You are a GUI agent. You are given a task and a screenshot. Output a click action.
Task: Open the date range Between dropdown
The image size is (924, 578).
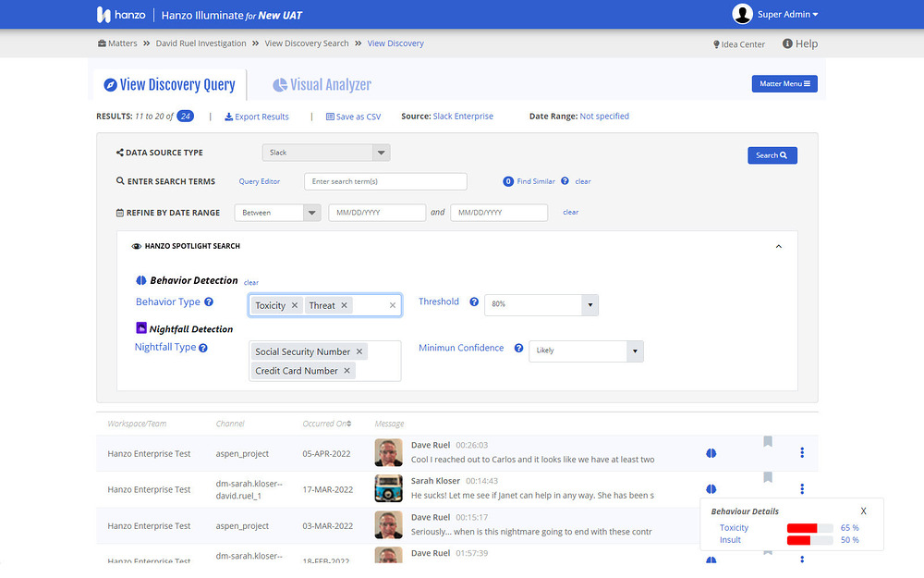pos(277,213)
